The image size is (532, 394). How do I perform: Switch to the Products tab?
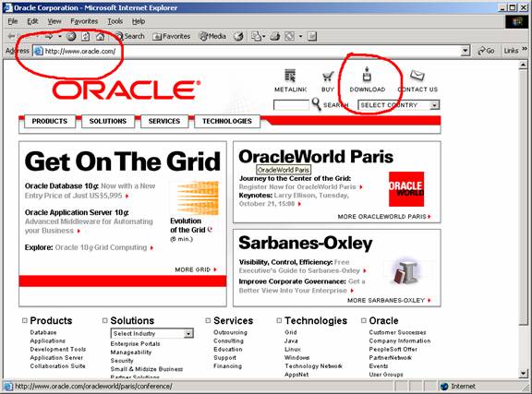click(50, 121)
